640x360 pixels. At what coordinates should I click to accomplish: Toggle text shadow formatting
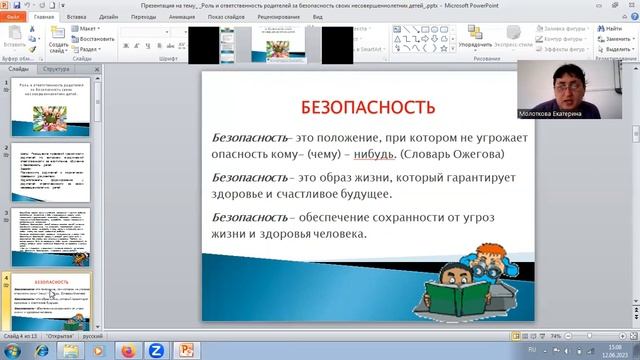[160, 46]
